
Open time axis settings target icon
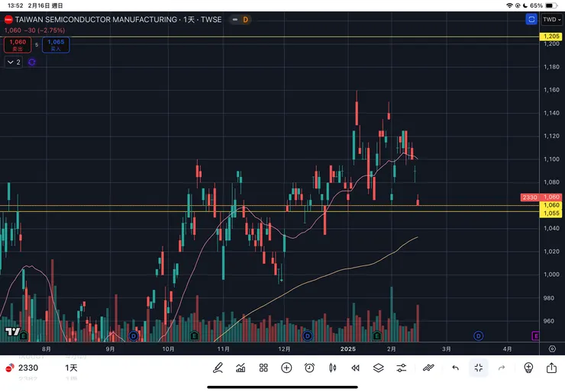point(552,349)
